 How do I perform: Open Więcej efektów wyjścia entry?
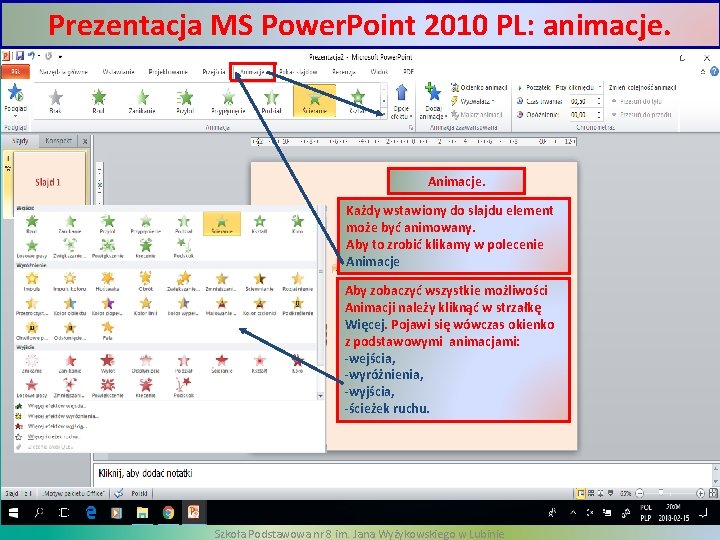[51, 426]
